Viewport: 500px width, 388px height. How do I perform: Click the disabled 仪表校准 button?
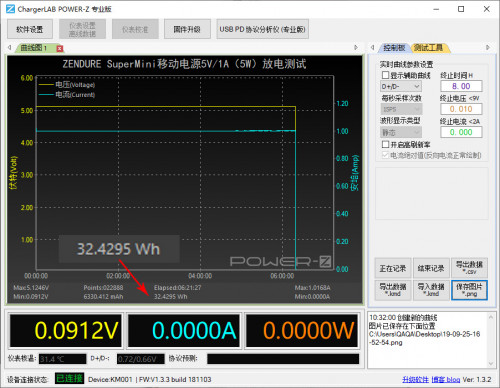tap(135, 29)
